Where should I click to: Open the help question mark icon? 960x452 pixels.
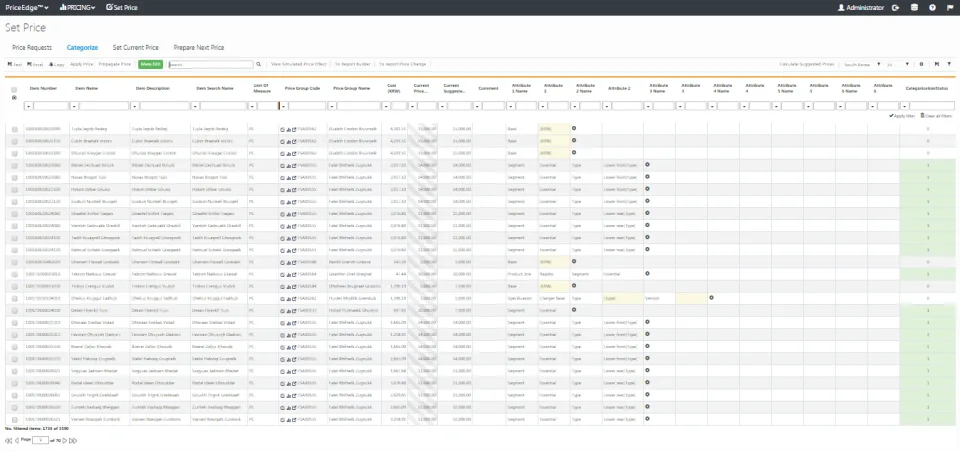point(932,8)
